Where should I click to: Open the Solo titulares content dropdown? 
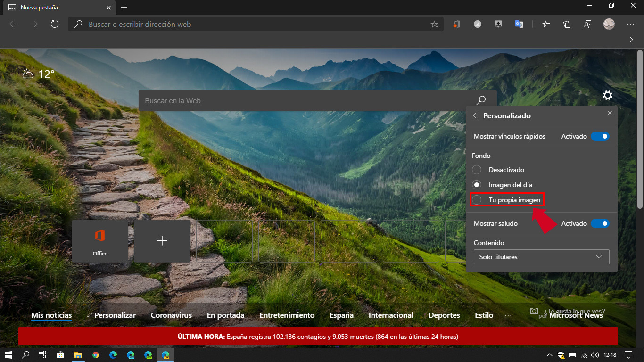[541, 257]
